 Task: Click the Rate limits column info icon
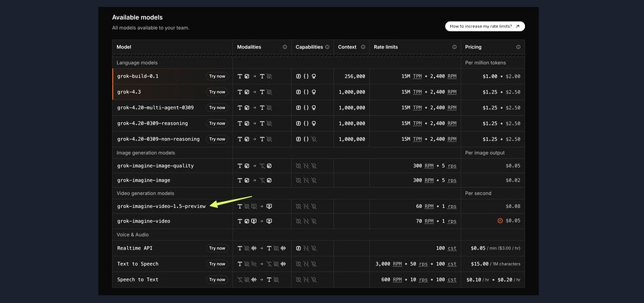tap(454, 47)
